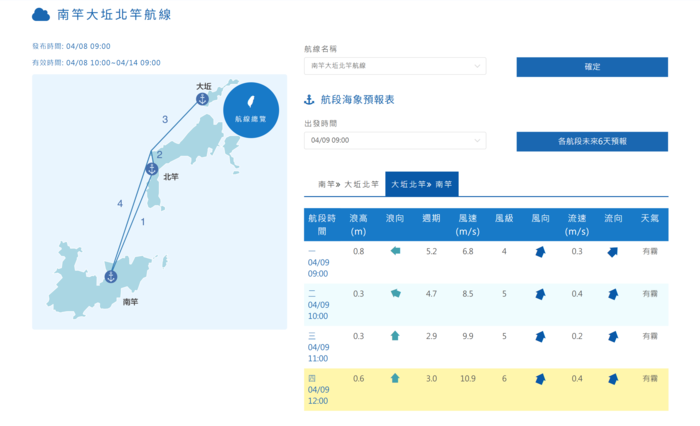
Task: Click current direction arrow in the 12:00 row
Action: click(x=612, y=379)
